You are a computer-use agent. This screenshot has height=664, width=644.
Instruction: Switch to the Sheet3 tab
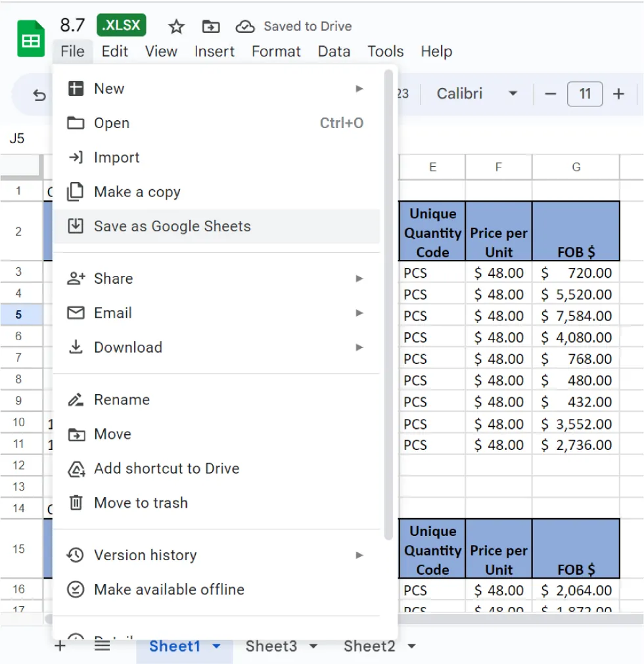coord(271,646)
